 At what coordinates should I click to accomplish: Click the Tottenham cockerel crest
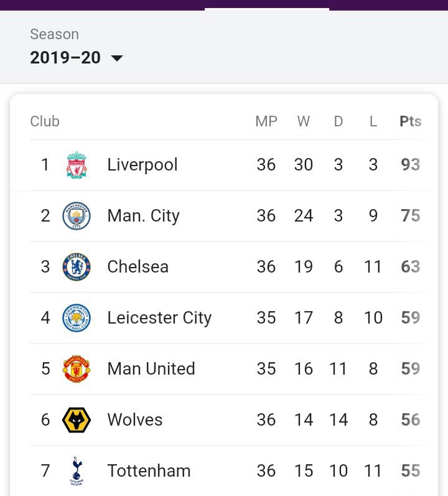coord(77,471)
